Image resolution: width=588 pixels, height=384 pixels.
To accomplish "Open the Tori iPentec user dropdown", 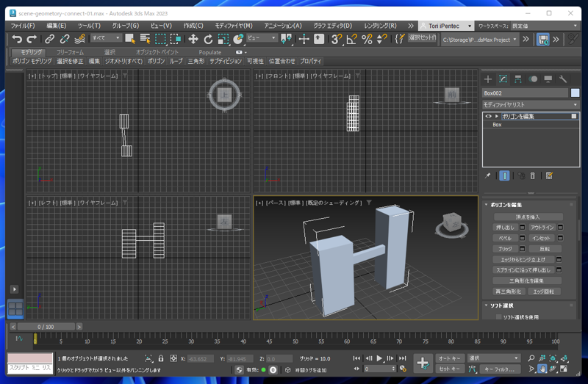I will tap(446, 26).
